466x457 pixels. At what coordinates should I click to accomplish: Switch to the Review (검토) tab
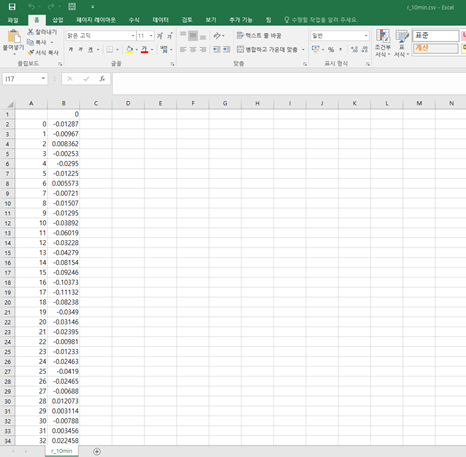tap(187, 20)
